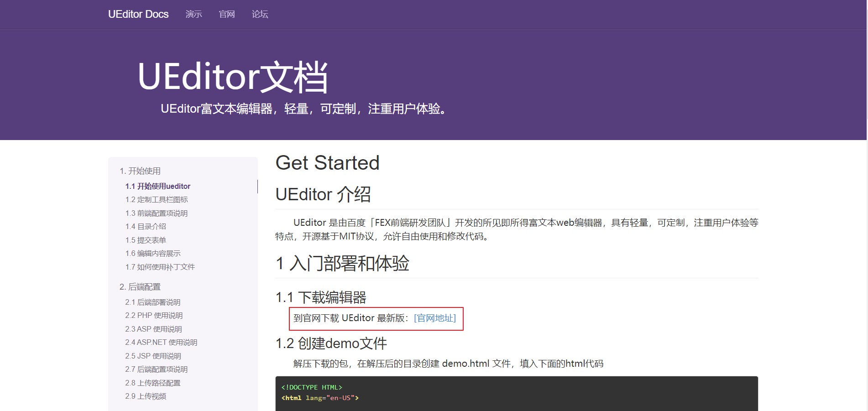This screenshot has height=411, width=868.
Task: Jump to 1.4 目录介绍
Action: [146, 226]
